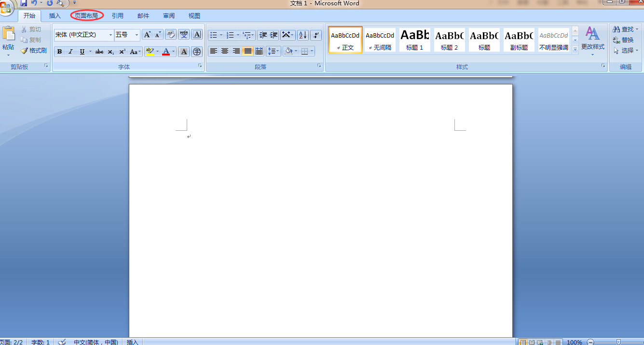Toggle italic formatting

70,52
